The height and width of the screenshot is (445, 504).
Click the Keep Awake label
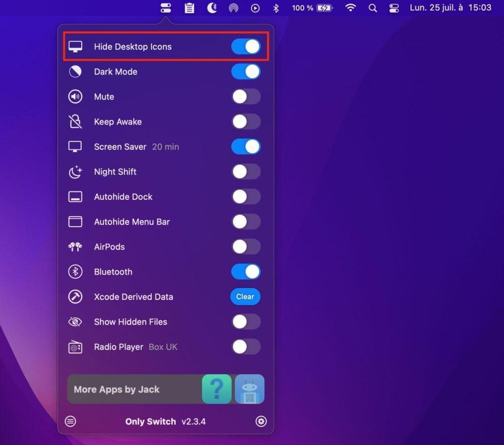tap(118, 122)
